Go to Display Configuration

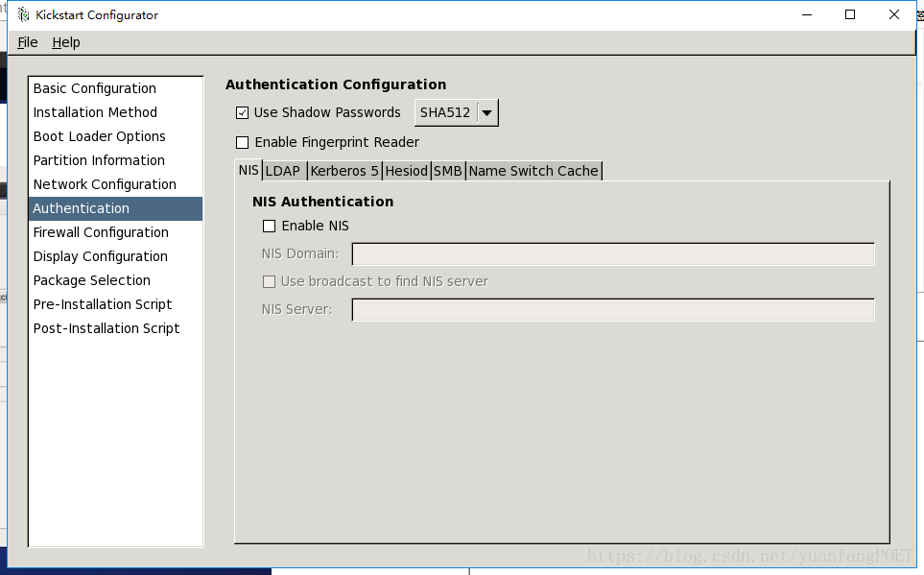(115, 256)
